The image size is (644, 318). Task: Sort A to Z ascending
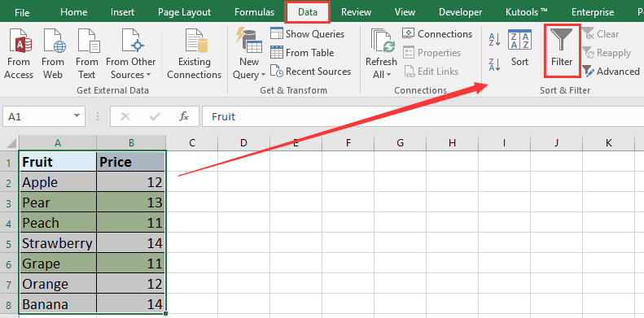(x=494, y=40)
